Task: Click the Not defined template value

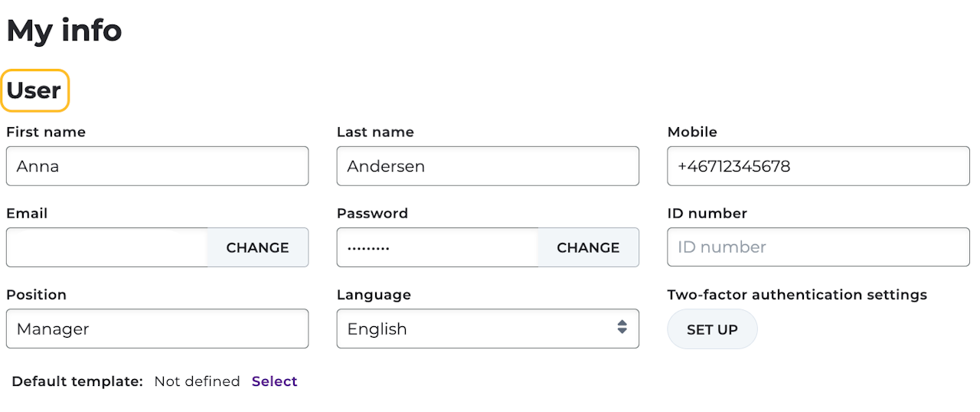Action: coord(197,381)
